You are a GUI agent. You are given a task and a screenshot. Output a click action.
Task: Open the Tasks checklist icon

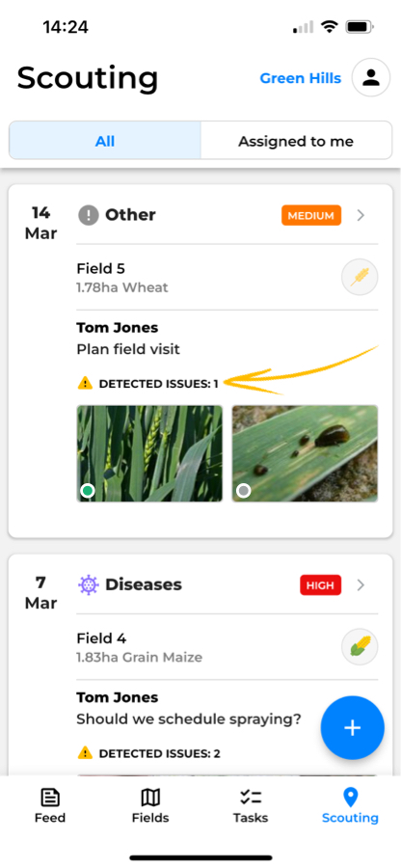(x=251, y=798)
